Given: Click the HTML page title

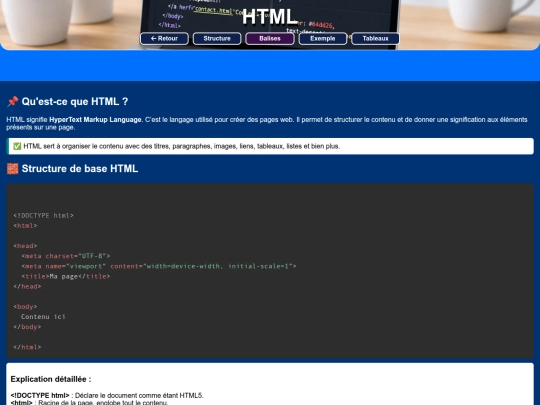Looking at the screenshot, I should click(x=270, y=17).
